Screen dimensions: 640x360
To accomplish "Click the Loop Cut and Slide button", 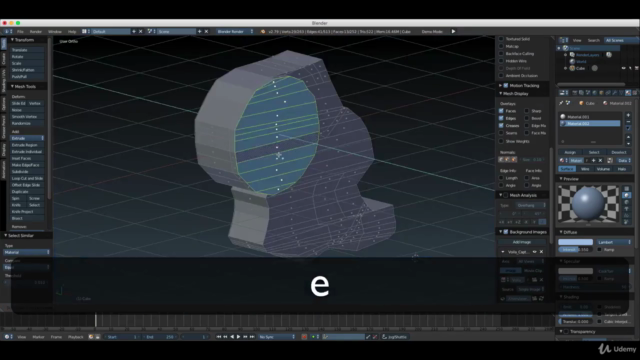I will coord(27,178).
